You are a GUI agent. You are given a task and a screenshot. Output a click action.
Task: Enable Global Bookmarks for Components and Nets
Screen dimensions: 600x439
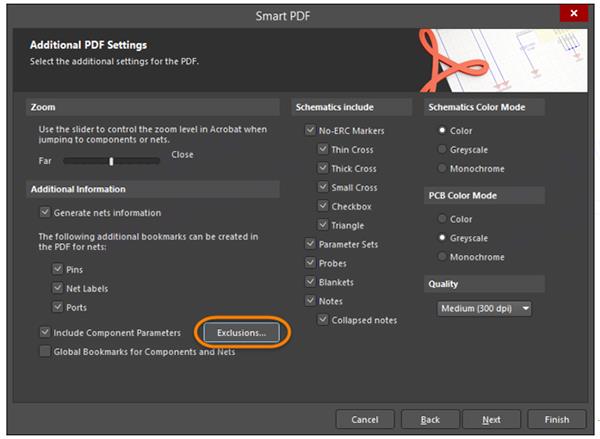[x=45, y=351]
